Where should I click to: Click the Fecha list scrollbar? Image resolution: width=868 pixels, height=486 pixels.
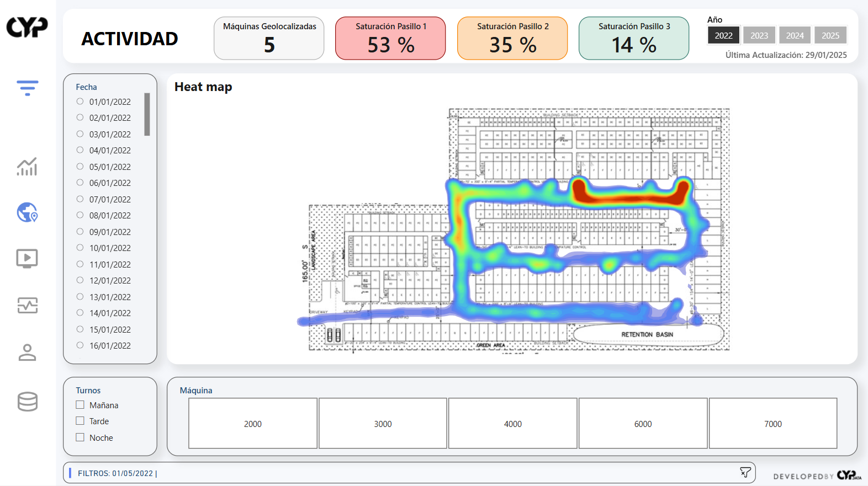click(147, 114)
